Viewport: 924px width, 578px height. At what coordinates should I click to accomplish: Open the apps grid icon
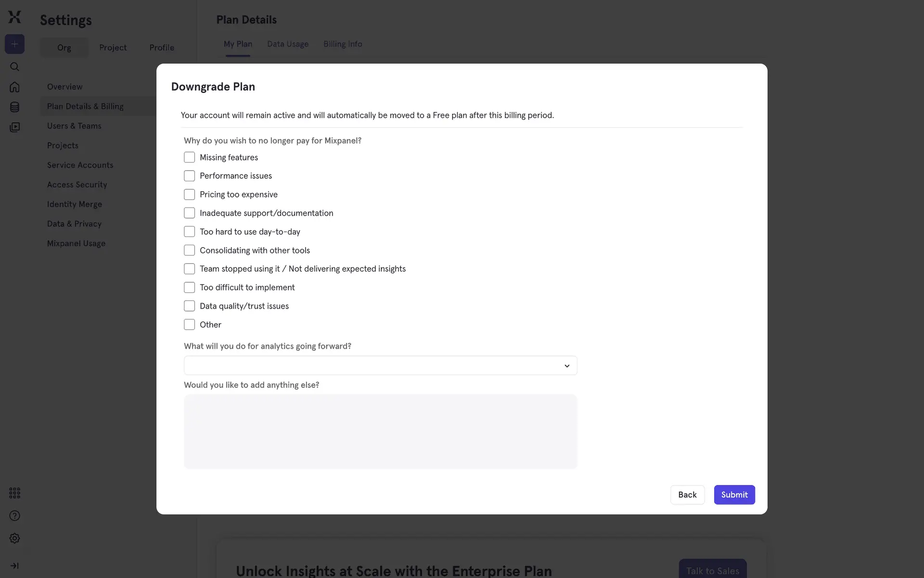pyautogui.click(x=14, y=493)
